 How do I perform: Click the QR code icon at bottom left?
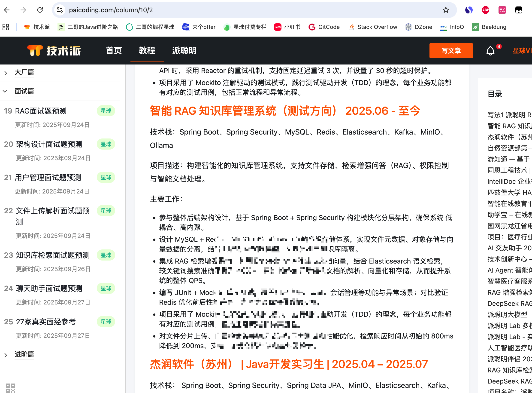pos(10,388)
